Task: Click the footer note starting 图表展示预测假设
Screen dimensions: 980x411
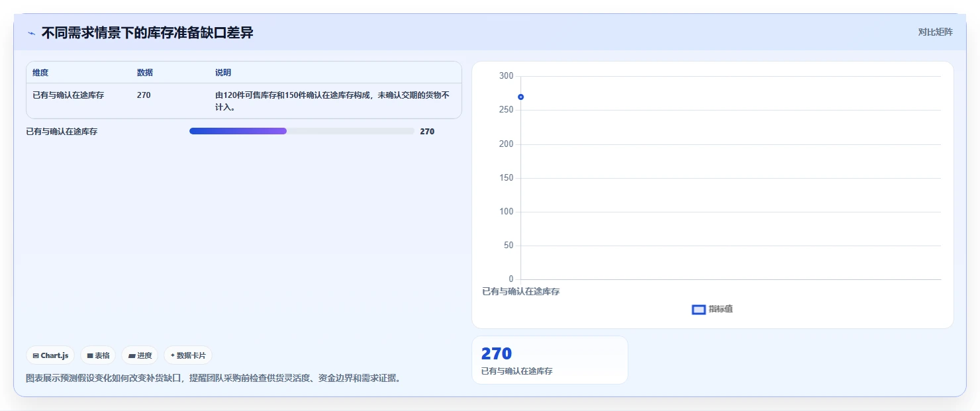Action: click(213, 379)
